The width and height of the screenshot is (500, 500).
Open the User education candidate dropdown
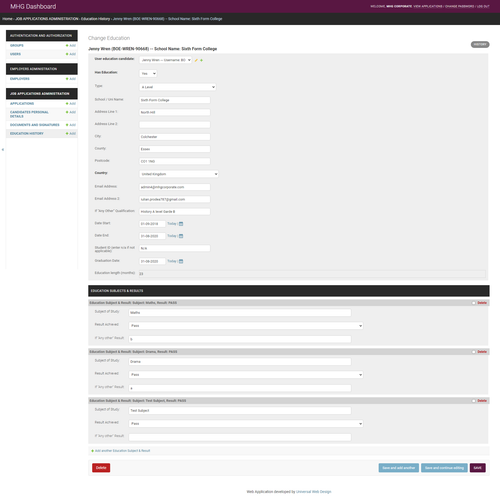point(165,60)
